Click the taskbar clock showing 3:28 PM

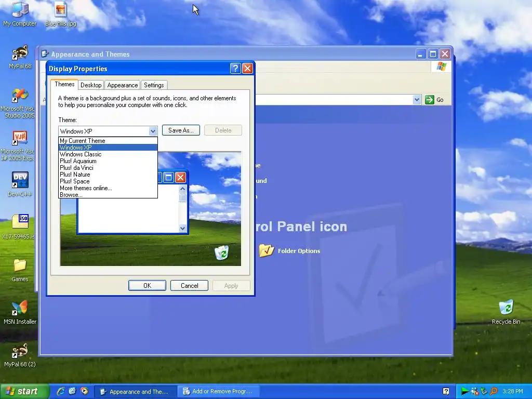[x=513, y=392]
